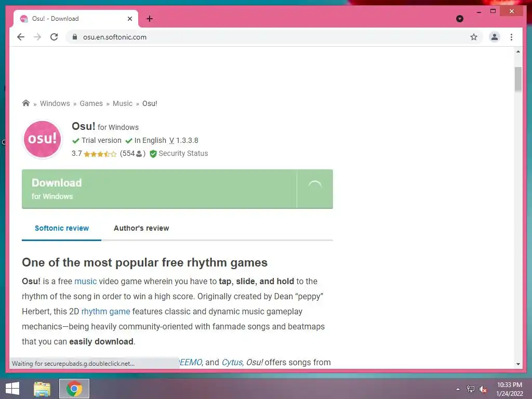This screenshot has height=399, width=532.
Task: Click the download button's loading spinner section
Action: click(315, 189)
